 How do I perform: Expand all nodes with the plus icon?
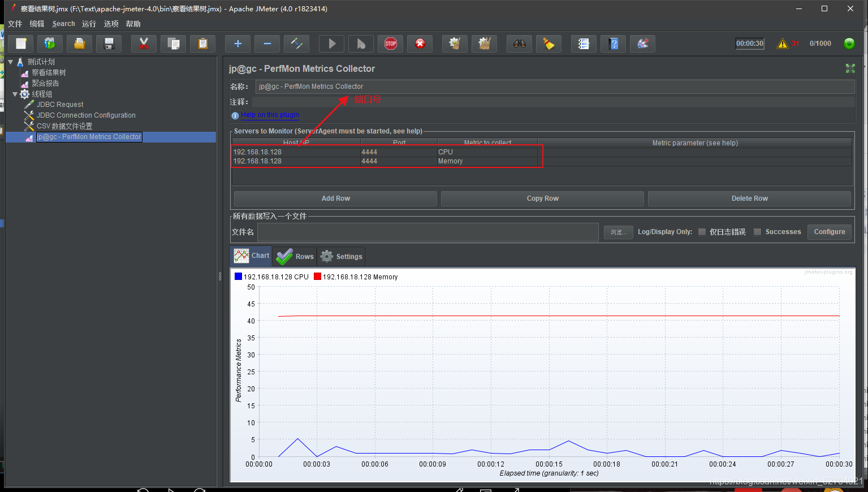pyautogui.click(x=238, y=44)
